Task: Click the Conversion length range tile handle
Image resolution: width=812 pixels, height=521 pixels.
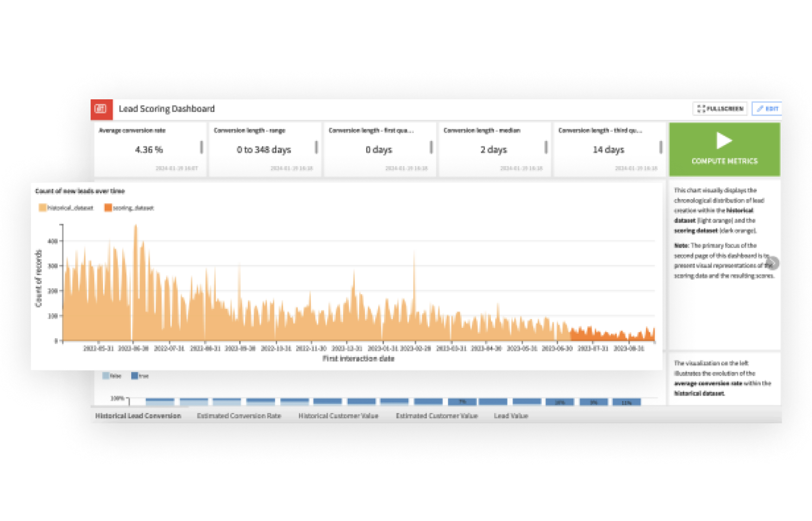Action: 316,147
